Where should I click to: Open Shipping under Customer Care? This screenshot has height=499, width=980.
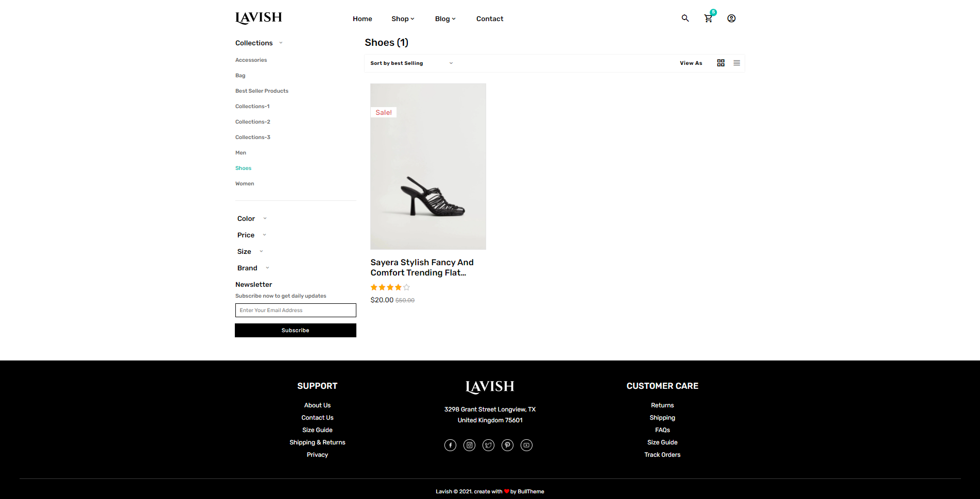(x=662, y=418)
